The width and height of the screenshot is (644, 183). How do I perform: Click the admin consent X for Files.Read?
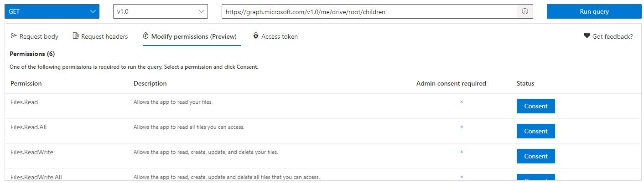tap(462, 102)
